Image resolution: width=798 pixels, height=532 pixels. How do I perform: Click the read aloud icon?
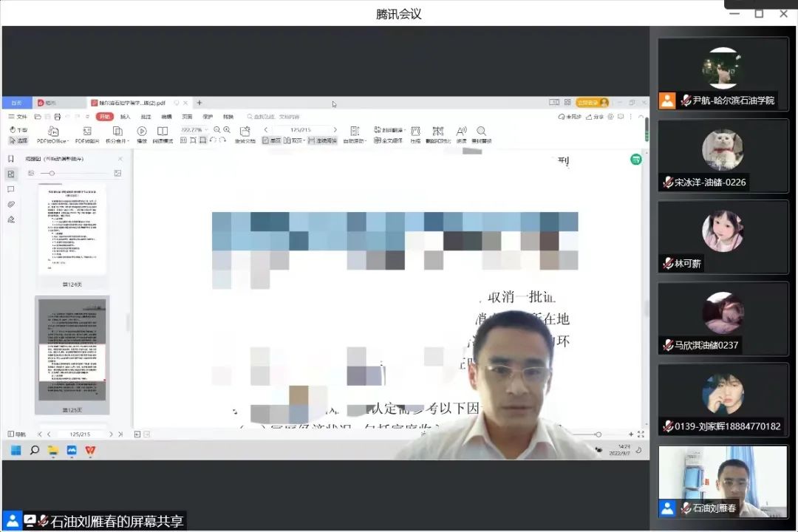[461, 134]
